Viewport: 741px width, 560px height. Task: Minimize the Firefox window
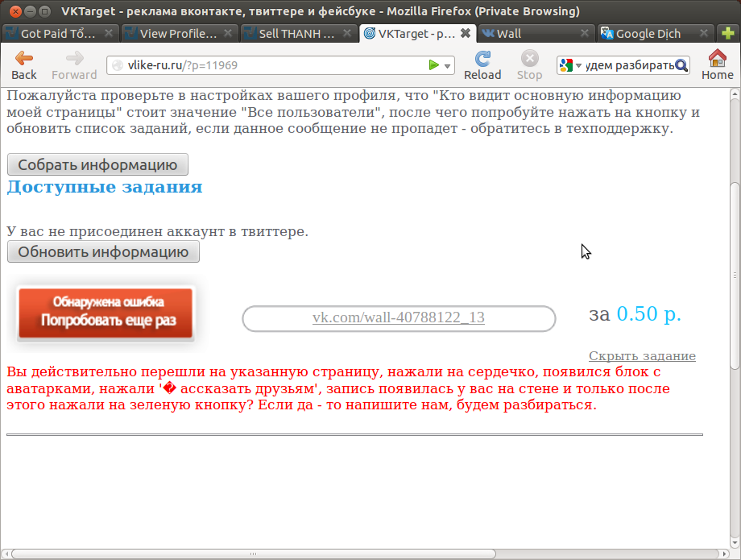(x=31, y=10)
